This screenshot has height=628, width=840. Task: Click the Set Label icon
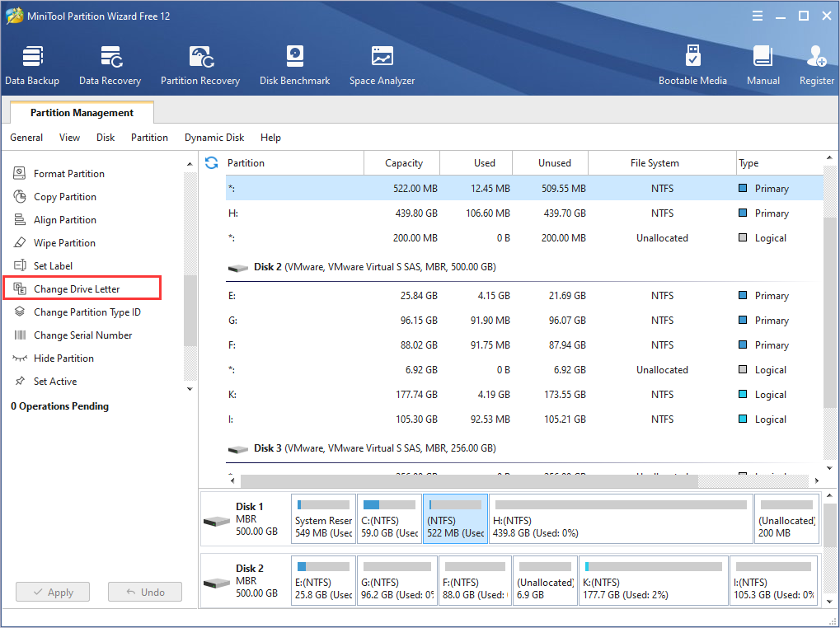point(20,265)
